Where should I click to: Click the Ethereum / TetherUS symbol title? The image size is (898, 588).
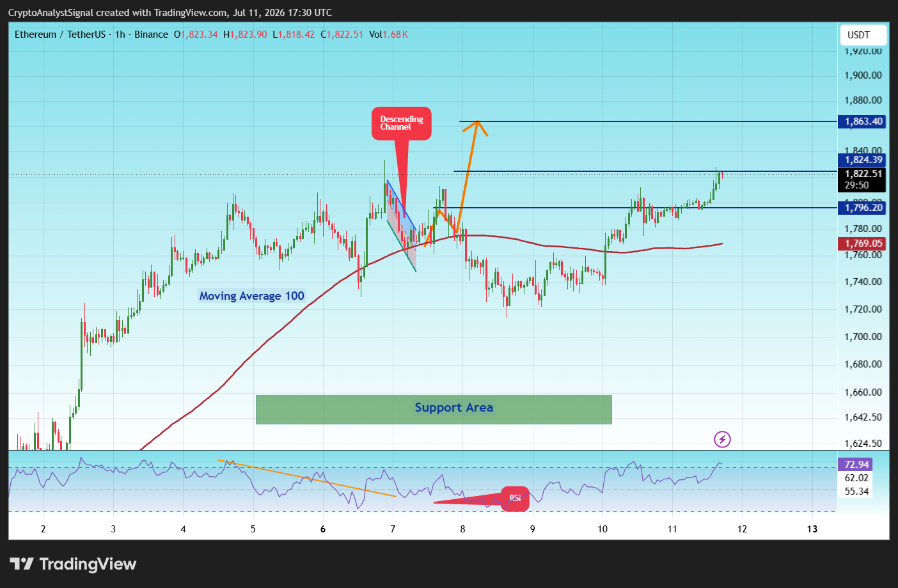(60, 35)
